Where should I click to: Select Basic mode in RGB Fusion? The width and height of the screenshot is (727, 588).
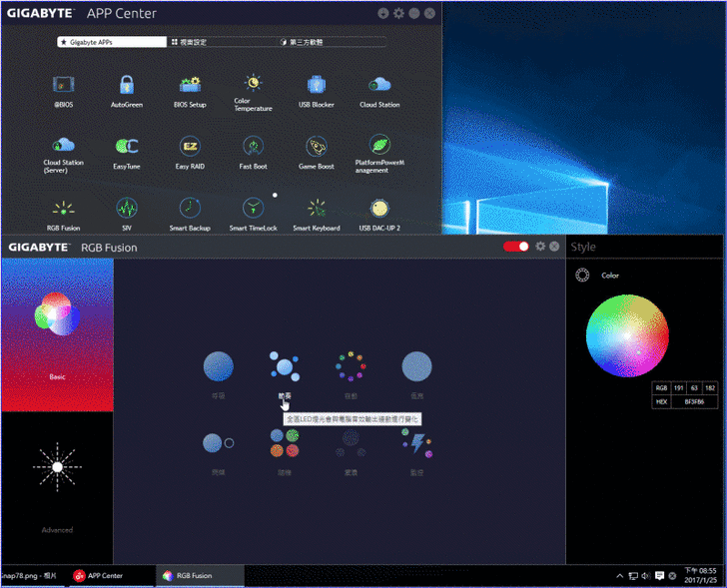click(57, 329)
